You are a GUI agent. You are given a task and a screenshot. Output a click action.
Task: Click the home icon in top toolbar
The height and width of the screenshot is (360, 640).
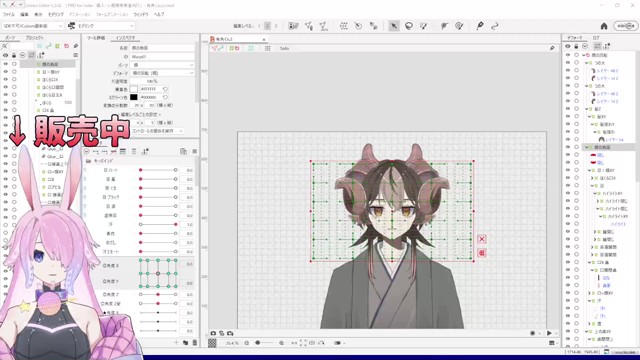click(604, 26)
